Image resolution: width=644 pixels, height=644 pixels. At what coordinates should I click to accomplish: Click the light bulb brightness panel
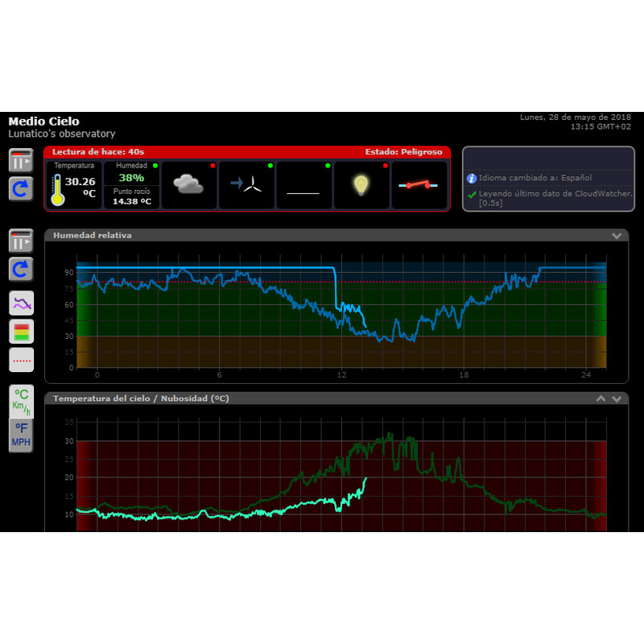(361, 184)
